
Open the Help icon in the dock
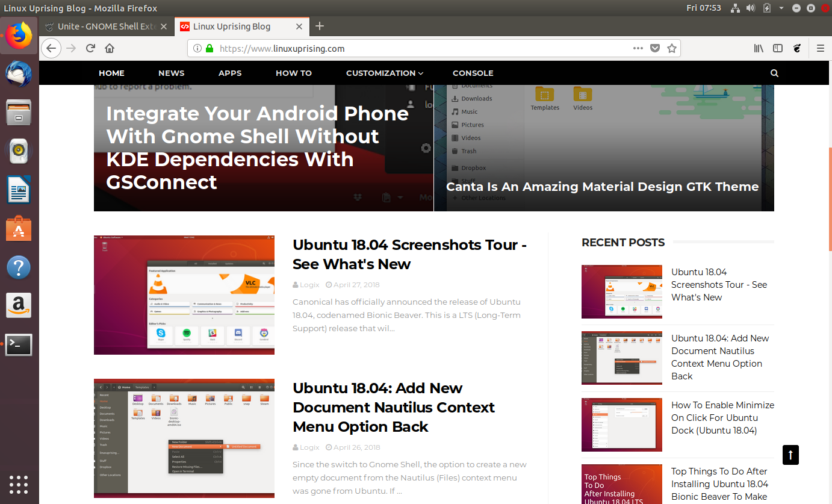pos(19,267)
